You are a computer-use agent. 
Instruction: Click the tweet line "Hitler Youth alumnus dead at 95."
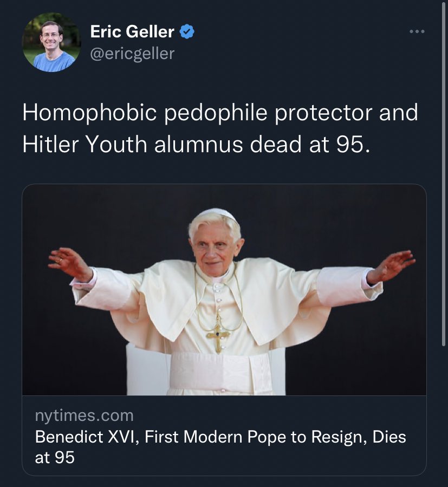196,145
